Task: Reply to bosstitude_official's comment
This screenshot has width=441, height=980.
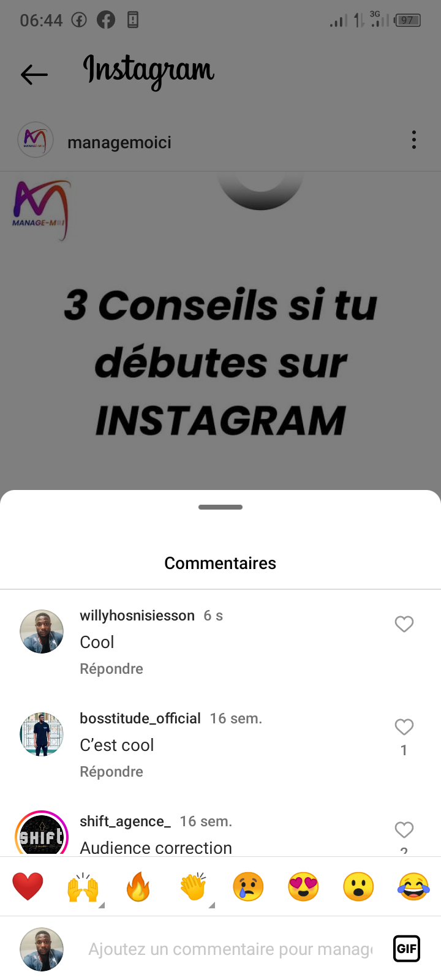Action: coord(111,772)
